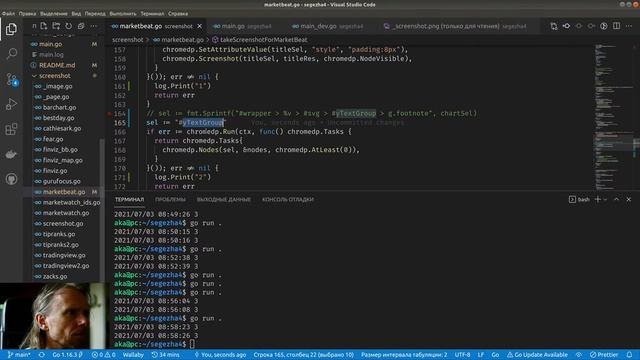640x360 pixels.
Task: Switch to the ВЫХОДНЫЕ ДАННЫЕ panel tab
Action: [224, 200]
